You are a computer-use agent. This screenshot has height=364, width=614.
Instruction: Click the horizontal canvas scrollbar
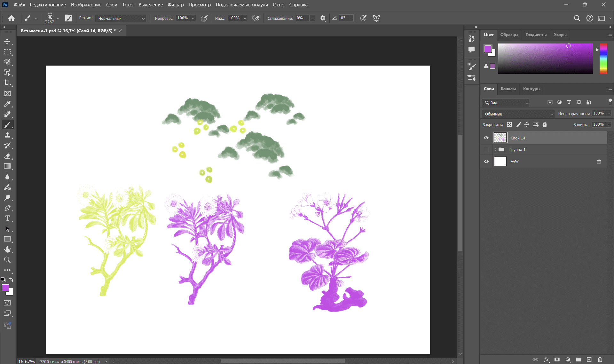click(x=283, y=361)
